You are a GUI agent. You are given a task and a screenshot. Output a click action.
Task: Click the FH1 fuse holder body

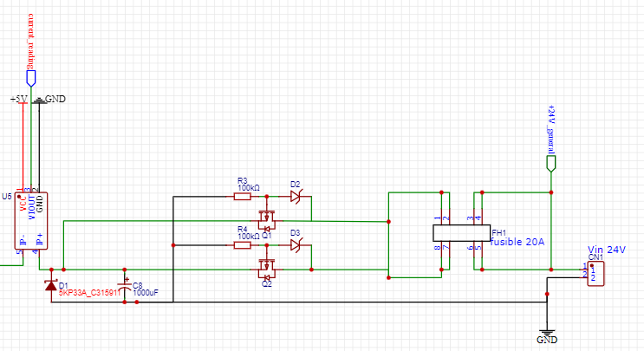pos(462,233)
